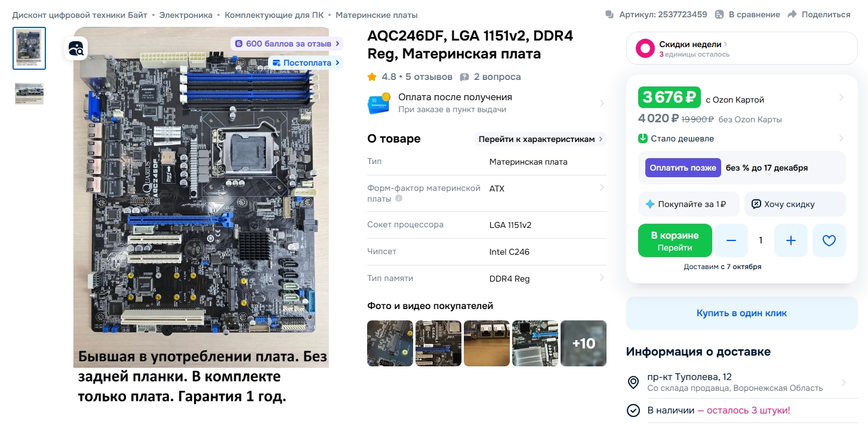Go to Электроника breadcrumb category
Screen dimensions: 868x426
click(x=186, y=15)
